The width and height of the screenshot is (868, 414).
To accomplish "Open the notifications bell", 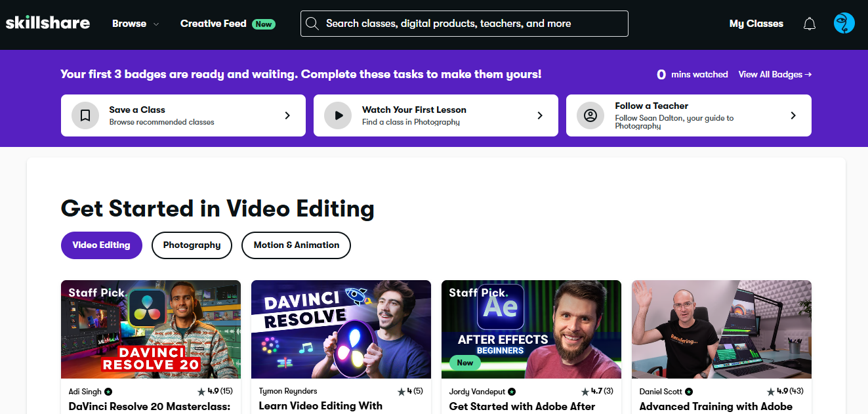I will (x=810, y=24).
